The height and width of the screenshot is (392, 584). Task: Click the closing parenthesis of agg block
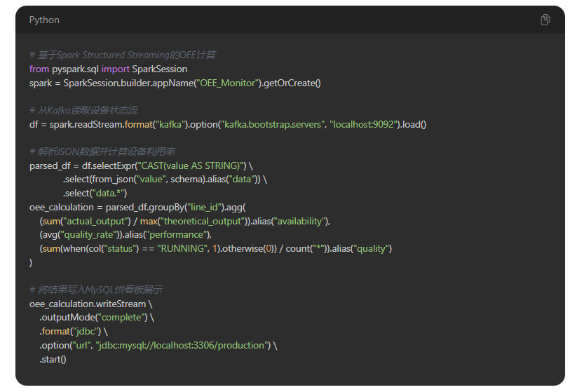[31, 263]
